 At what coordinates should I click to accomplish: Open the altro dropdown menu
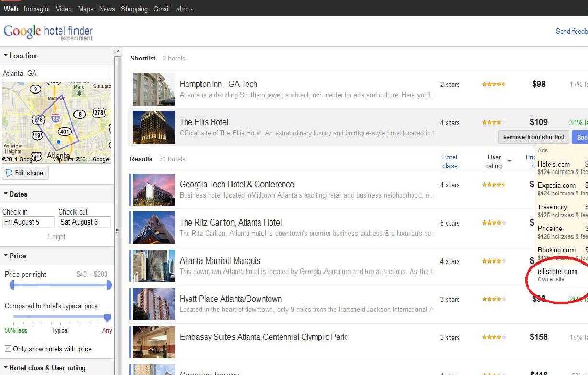(x=185, y=9)
